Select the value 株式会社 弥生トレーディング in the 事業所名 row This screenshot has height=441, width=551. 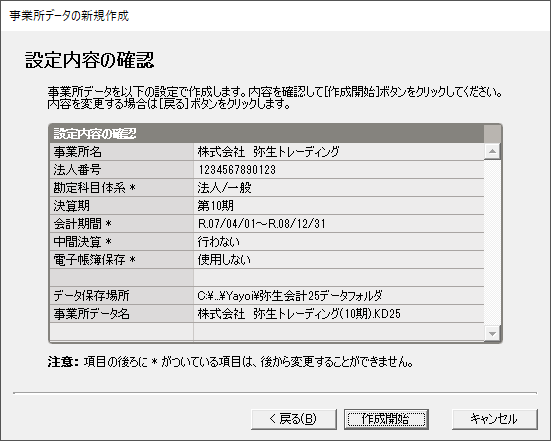[268, 152]
